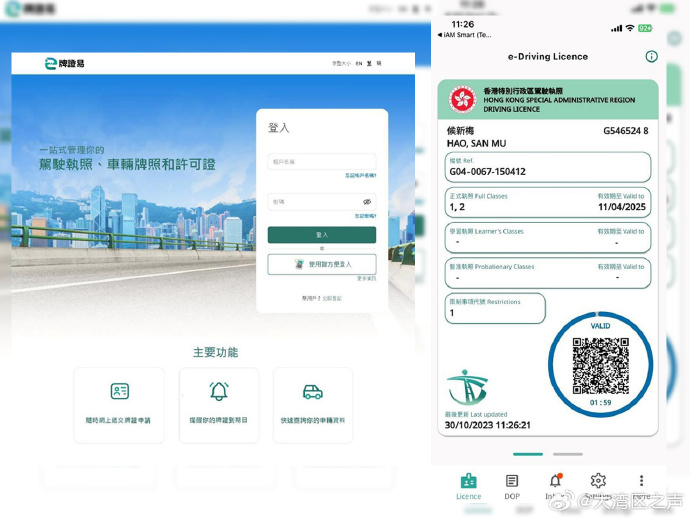The height and width of the screenshot is (518, 690).
Task: Click the forgot username link
Action: point(360,175)
